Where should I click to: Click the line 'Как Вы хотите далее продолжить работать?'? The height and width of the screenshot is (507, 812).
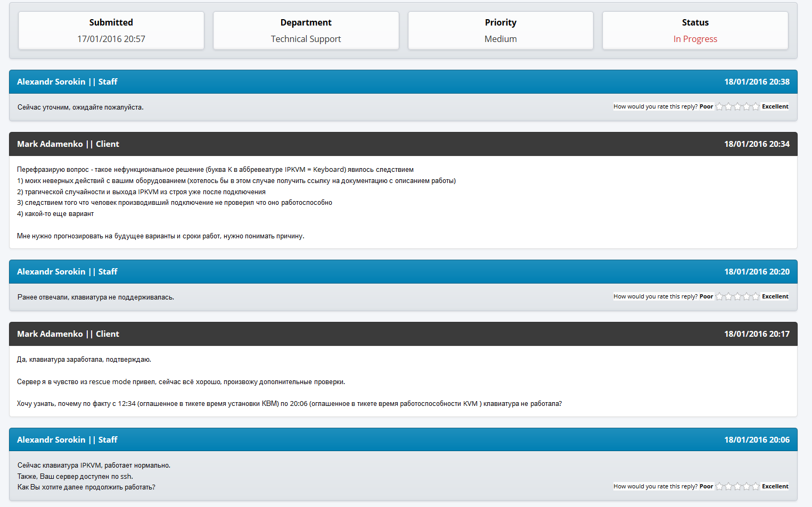pos(86,487)
